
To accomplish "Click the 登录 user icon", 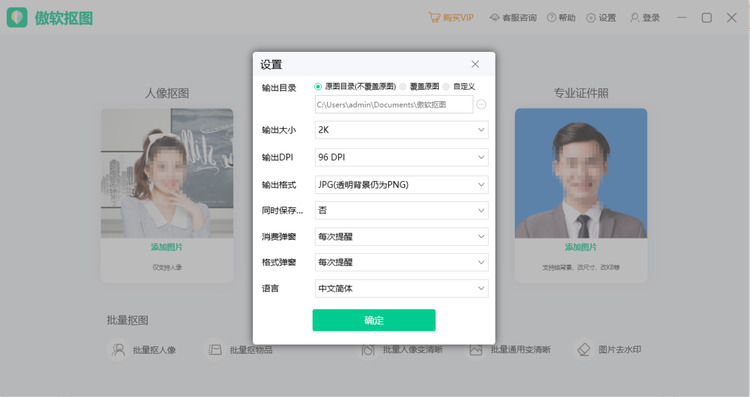I will [x=634, y=18].
